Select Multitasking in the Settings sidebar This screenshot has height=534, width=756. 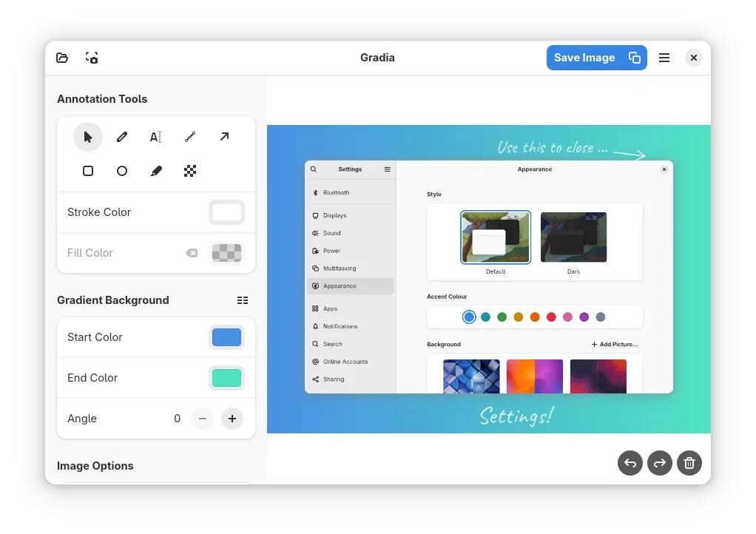pyautogui.click(x=351, y=268)
